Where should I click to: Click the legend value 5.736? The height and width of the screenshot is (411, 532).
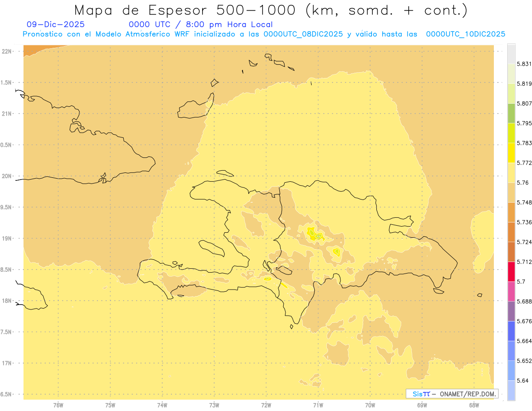(x=524, y=222)
